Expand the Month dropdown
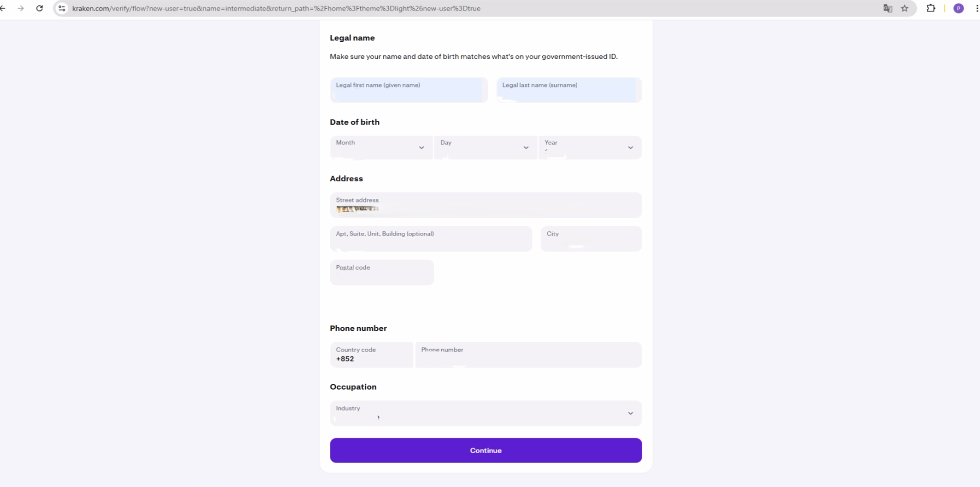The image size is (980, 487). point(381,147)
